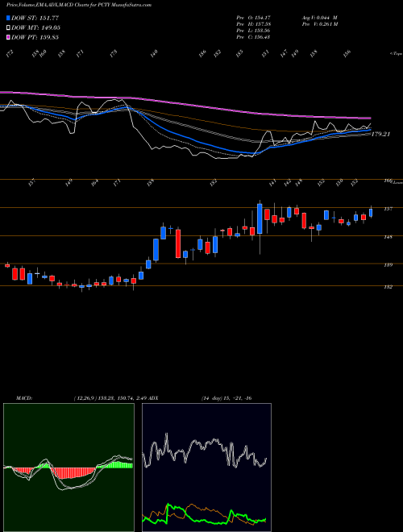Screen dimensions: 403x532
Task: Select the 'DOW ST: 151.77' legend text
Action: pyautogui.click(x=35, y=18)
